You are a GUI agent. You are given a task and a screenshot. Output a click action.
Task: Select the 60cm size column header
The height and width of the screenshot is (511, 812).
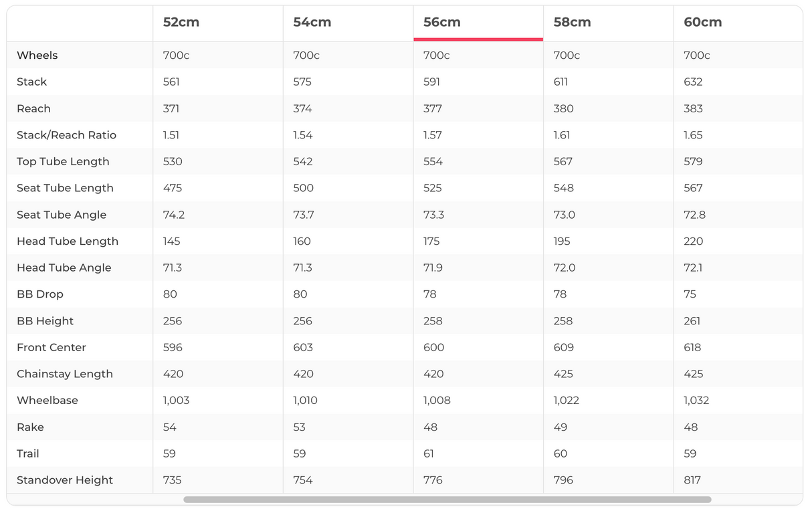702,22
